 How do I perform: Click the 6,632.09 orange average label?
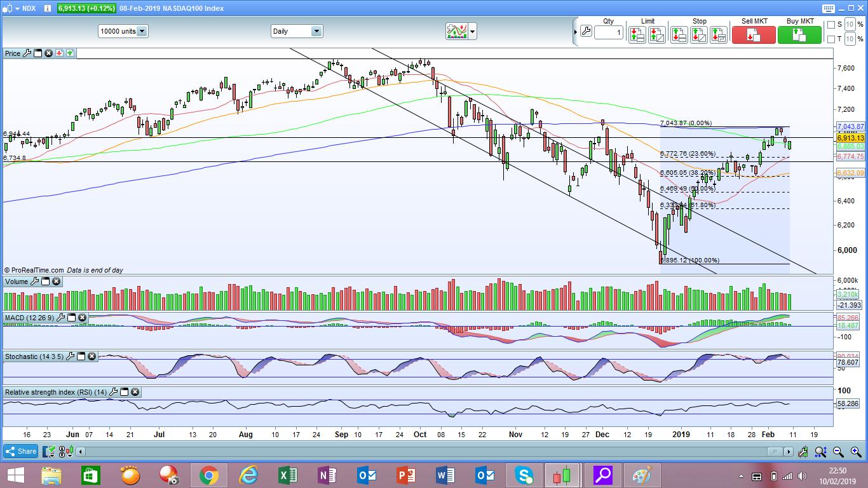(x=850, y=173)
